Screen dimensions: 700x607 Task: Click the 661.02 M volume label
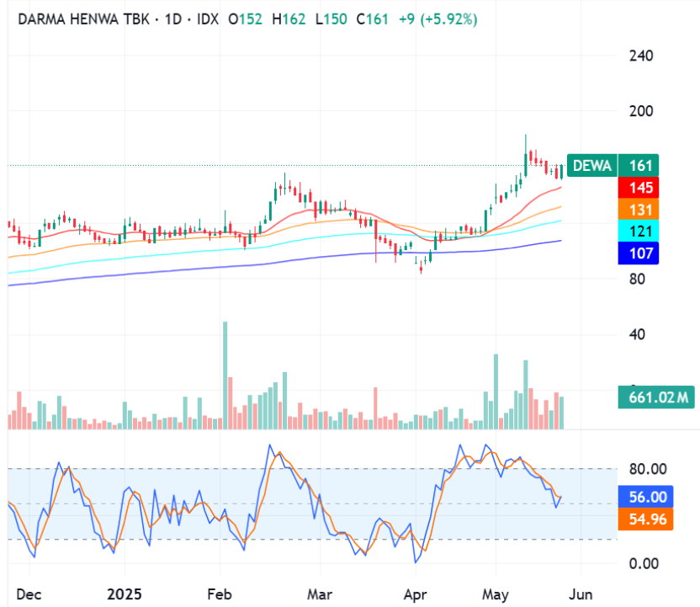click(x=656, y=397)
